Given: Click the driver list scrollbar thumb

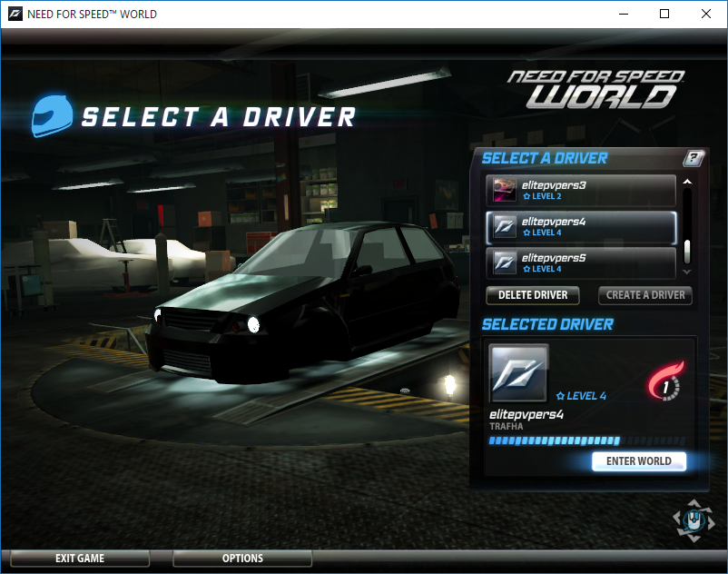Looking at the screenshot, I should [687, 252].
